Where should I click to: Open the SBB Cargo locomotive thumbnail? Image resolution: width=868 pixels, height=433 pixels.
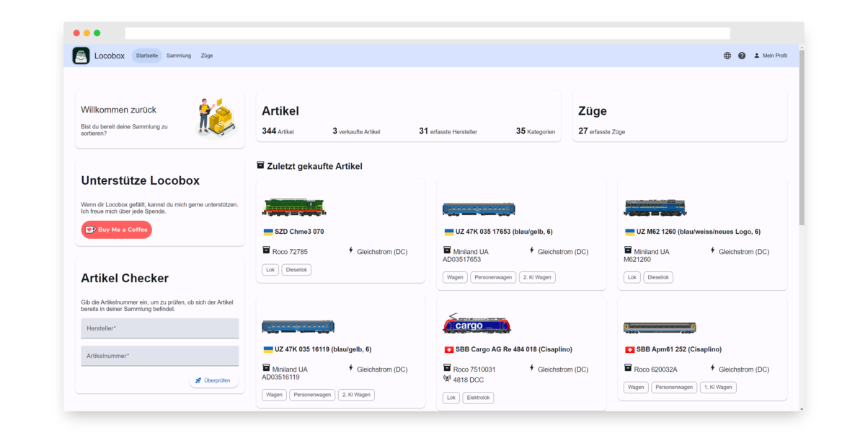[x=477, y=325]
